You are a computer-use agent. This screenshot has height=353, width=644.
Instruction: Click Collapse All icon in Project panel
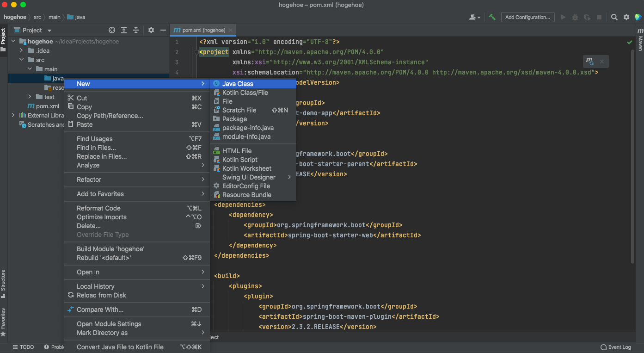pos(136,30)
